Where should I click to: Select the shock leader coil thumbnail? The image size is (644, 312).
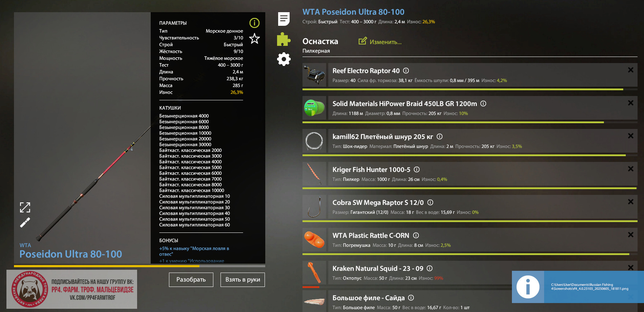pyautogui.click(x=314, y=141)
